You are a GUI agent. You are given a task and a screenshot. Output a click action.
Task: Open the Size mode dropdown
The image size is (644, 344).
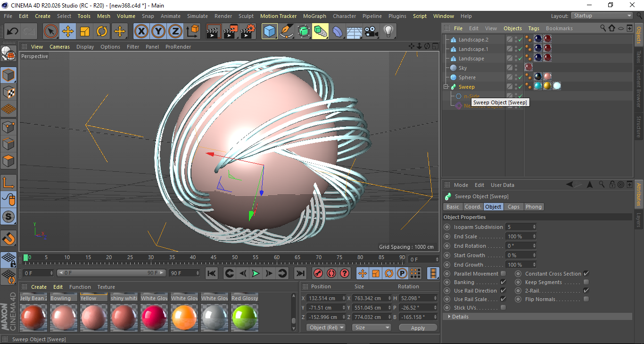click(372, 327)
